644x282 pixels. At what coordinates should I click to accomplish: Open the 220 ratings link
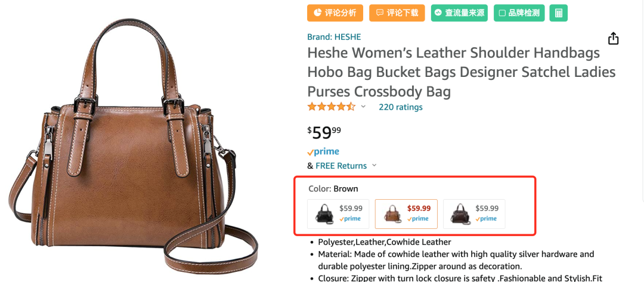[x=401, y=107]
